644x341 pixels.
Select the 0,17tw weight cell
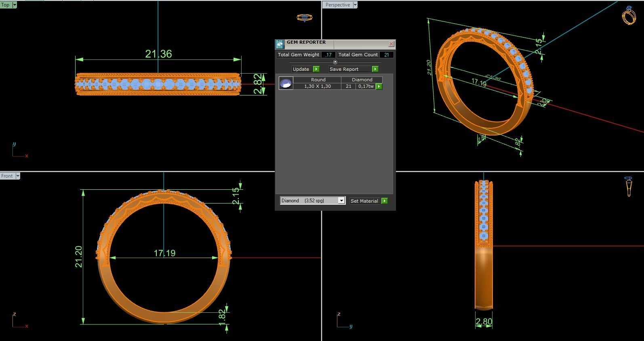click(366, 87)
